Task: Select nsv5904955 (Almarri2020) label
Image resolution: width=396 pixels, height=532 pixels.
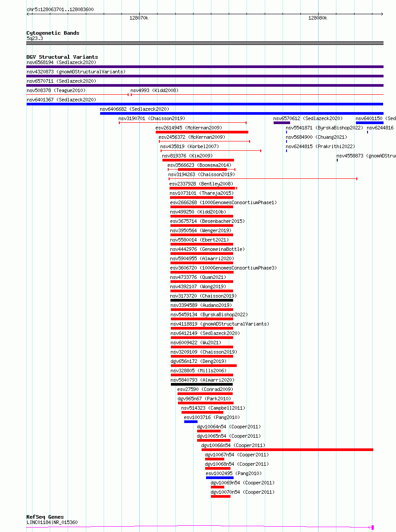Action: point(202,258)
